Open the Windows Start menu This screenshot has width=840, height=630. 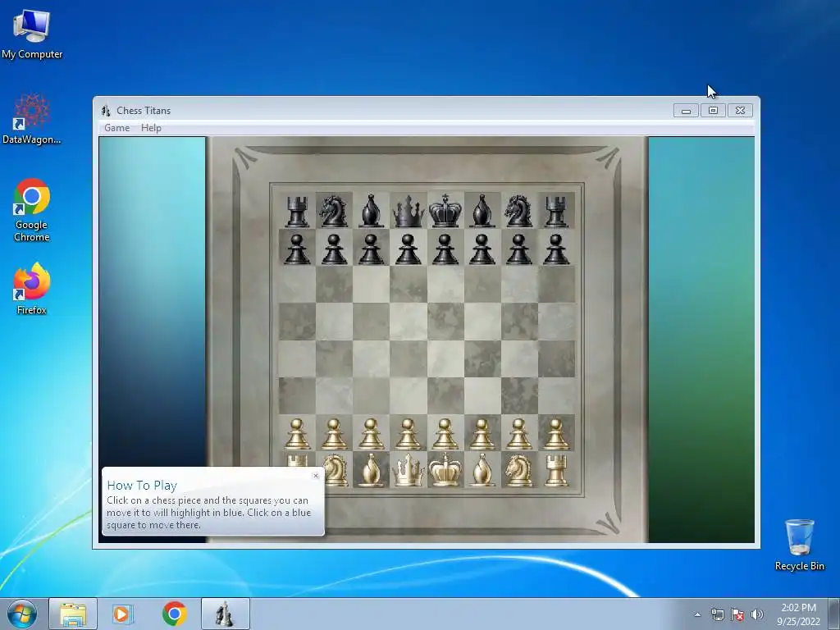point(22,614)
